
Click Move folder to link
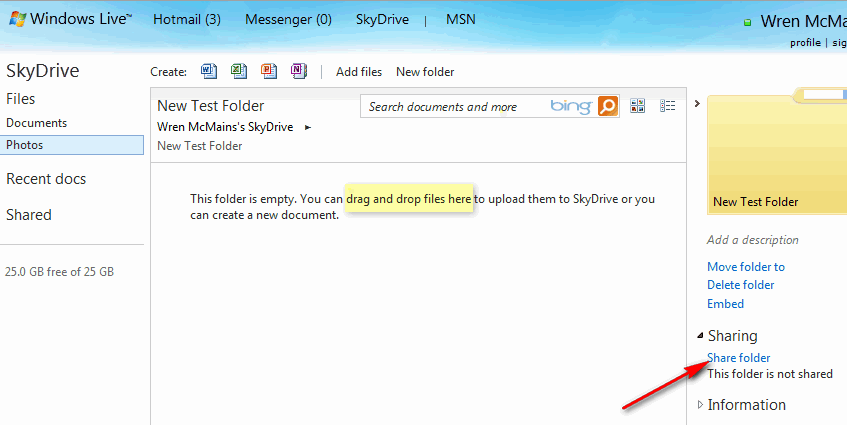click(746, 267)
